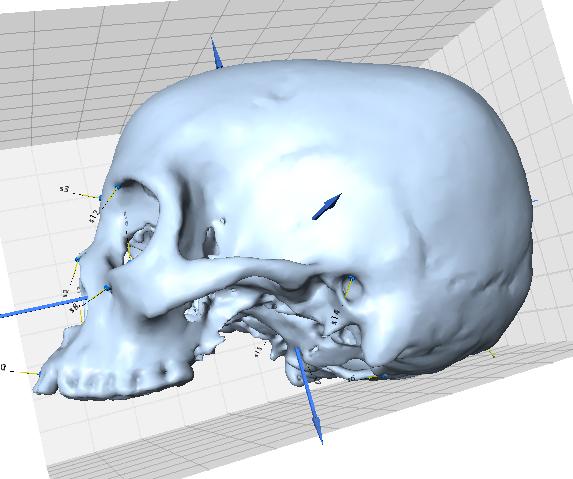573x479 pixels.
Task: Select the landmark point at the upper orbit rim
Action: 118,187
